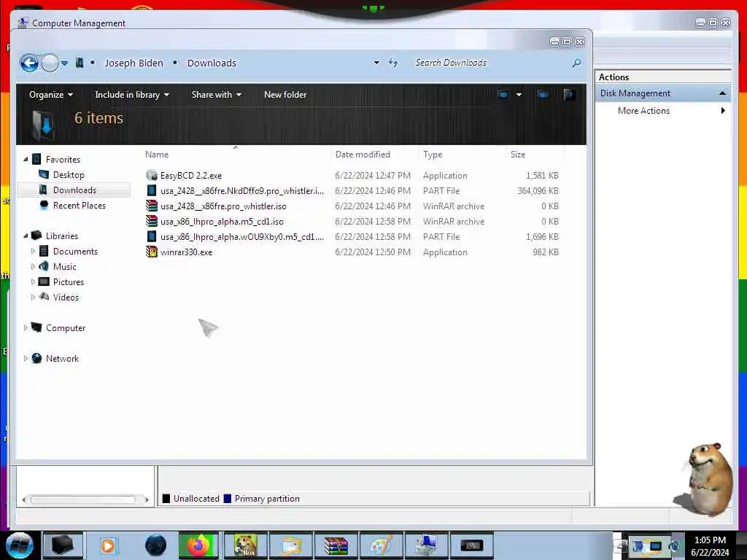Select the winrar330.exe file icon
747x560 pixels.
[152, 252]
